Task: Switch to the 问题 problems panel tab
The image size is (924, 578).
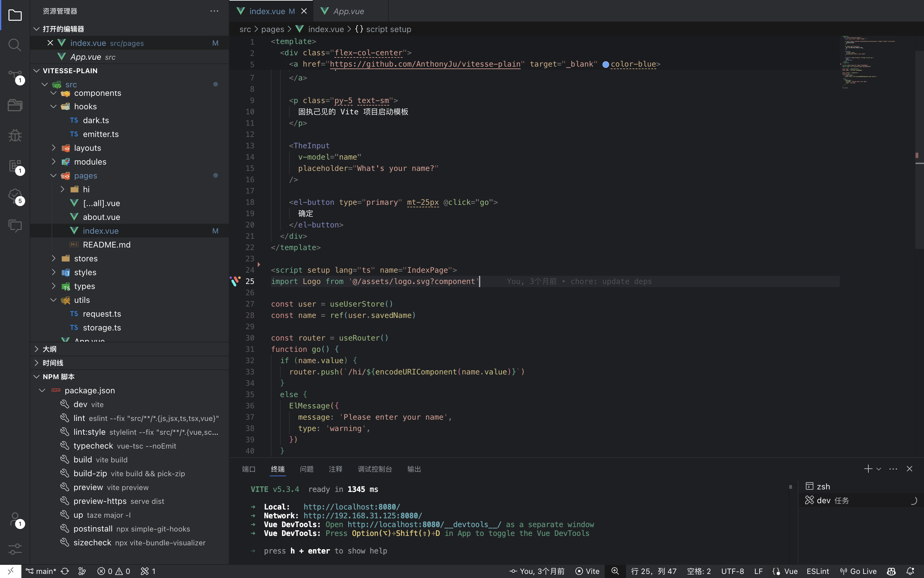Action: [x=306, y=469]
